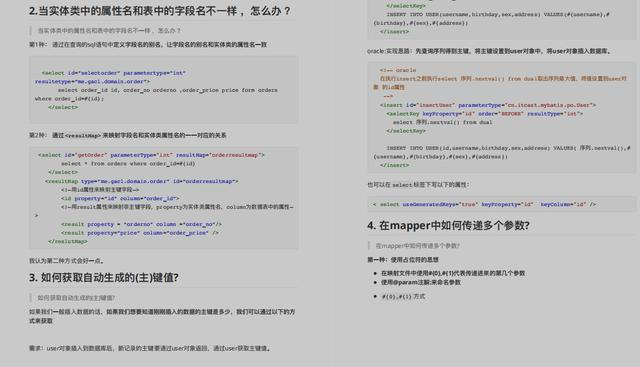Click code line insert id="insertUser"
Screen dimensions: 640x367
click(488, 105)
